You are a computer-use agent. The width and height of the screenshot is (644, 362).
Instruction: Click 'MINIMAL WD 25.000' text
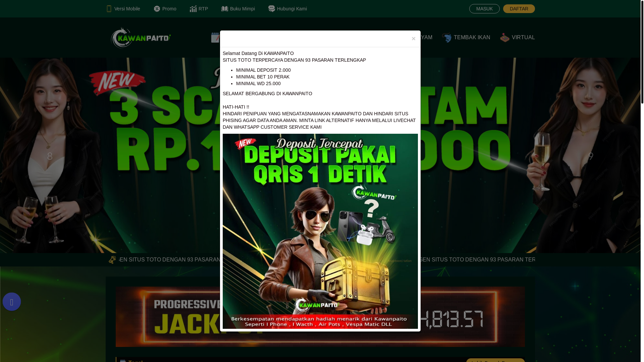(x=258, y=83)
